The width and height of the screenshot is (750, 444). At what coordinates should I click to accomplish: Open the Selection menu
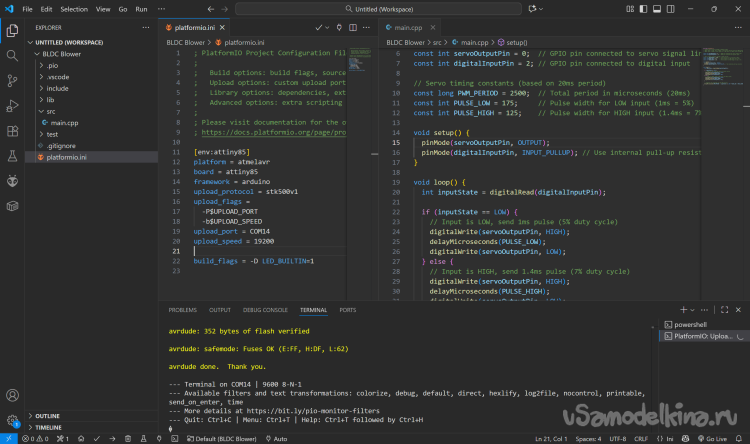click(73, 9)
